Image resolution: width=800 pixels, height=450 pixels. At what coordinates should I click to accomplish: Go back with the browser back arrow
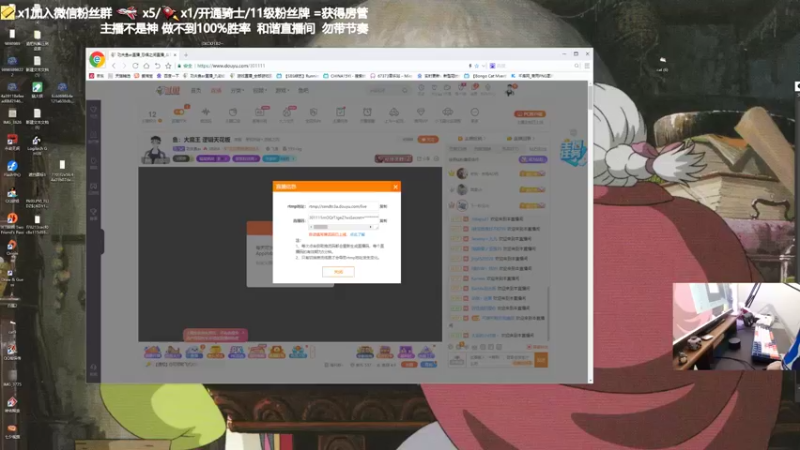[114, 66]
